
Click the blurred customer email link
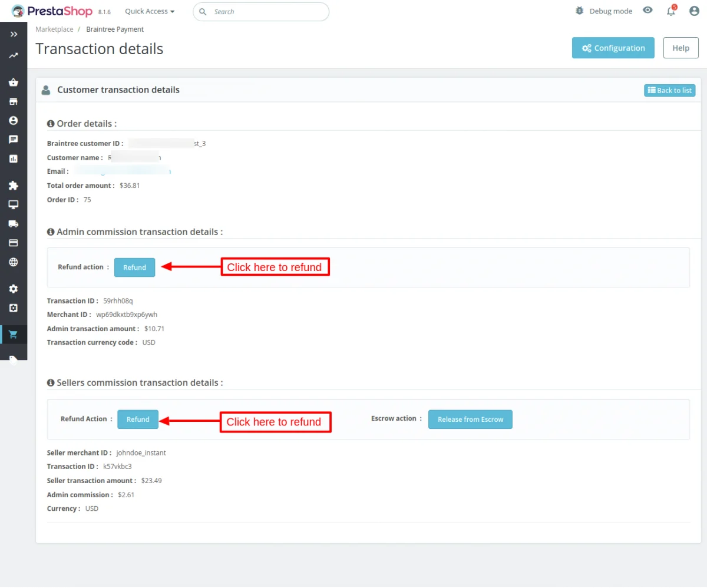click(123, 171)
